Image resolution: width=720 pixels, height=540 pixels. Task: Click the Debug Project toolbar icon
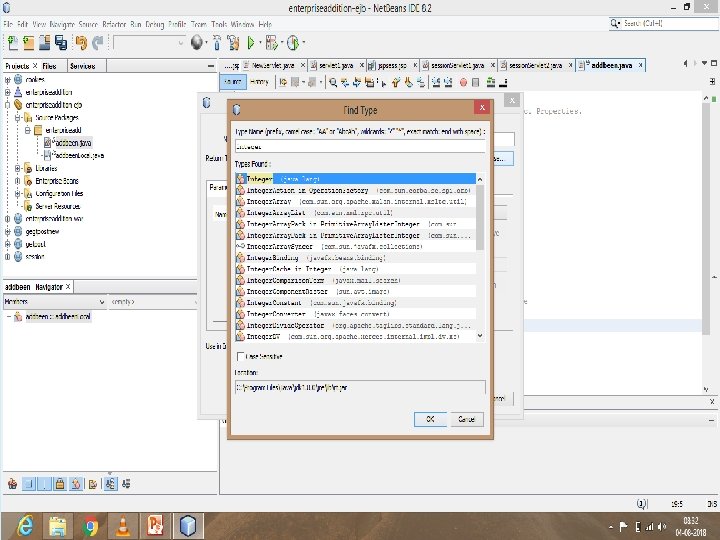click(271, 43)
